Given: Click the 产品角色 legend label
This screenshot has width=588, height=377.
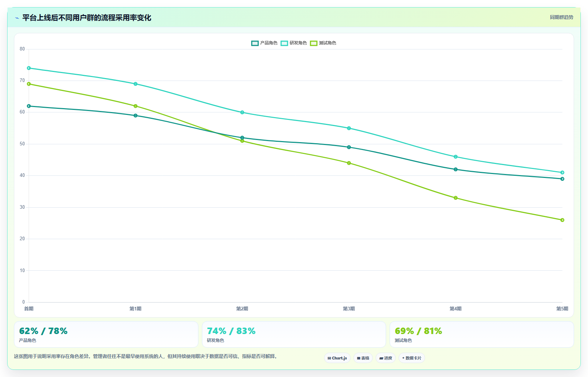Looking at the screenshot, I should (269, 43).
